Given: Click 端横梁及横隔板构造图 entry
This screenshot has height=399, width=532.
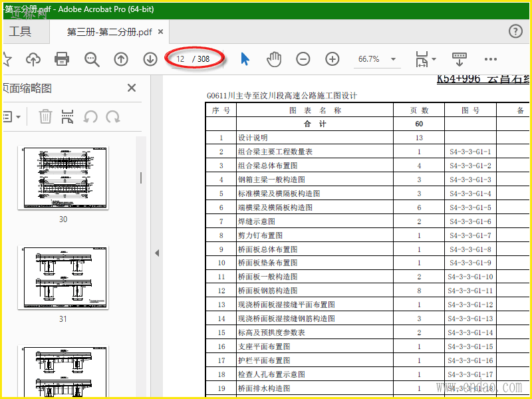Looking at the screenshot, I should coord(275,207).
